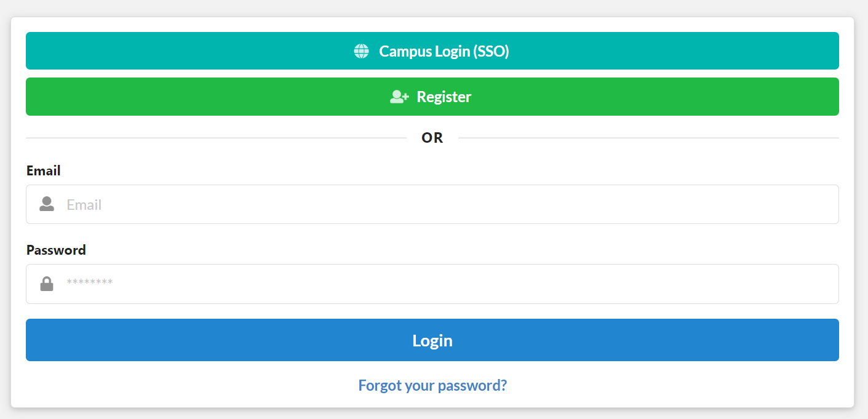
Task: Click the word 'Register' on green button
Action: click(444, 97)
